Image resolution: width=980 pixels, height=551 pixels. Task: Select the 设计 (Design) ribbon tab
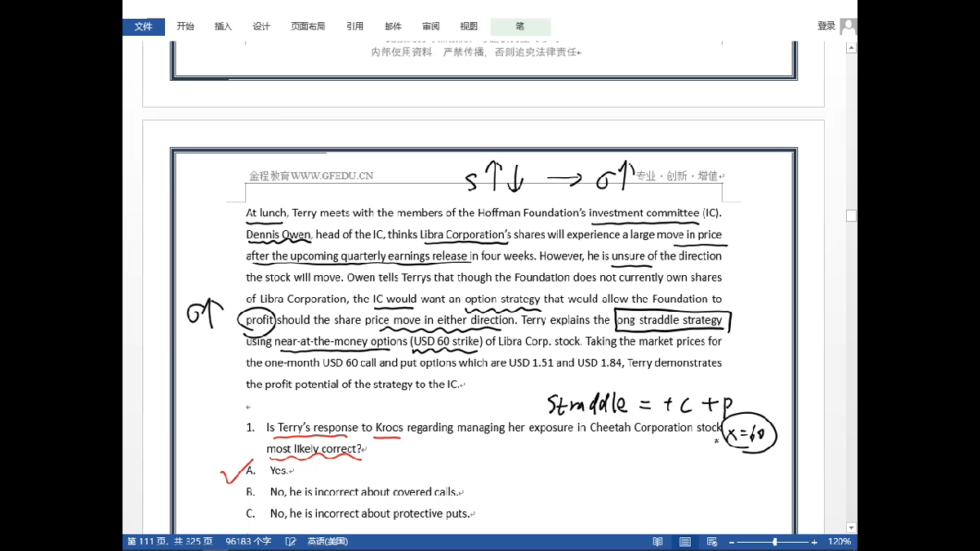[x=261, y=26]
